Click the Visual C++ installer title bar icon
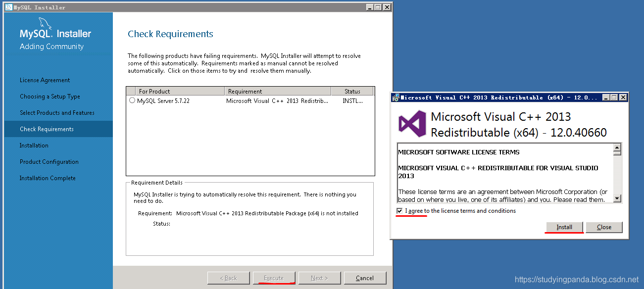This screenshot has height=289, width=644. click(x=396, y=97)
